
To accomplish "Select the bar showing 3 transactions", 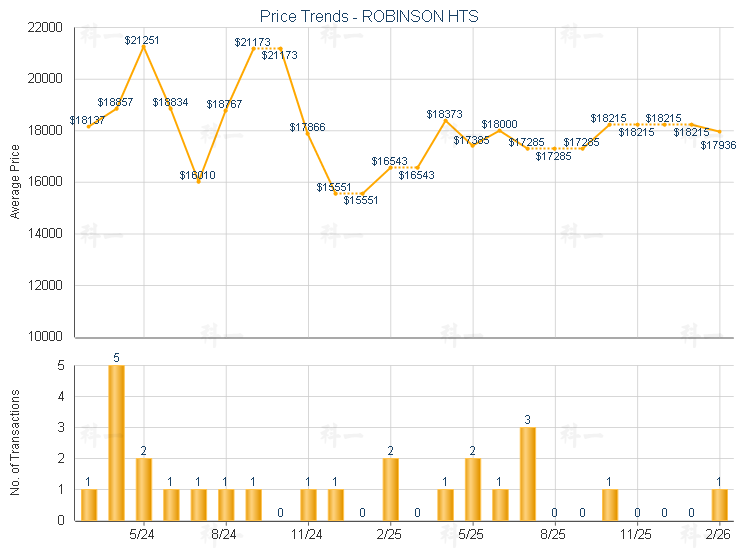I will (x=528, y=474).
